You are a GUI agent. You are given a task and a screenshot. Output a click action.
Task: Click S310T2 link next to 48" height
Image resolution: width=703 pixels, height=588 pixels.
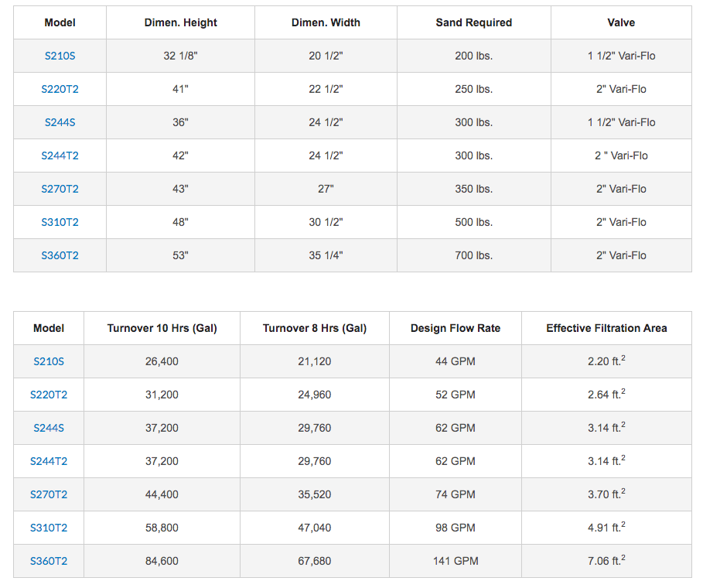point(60,222)
